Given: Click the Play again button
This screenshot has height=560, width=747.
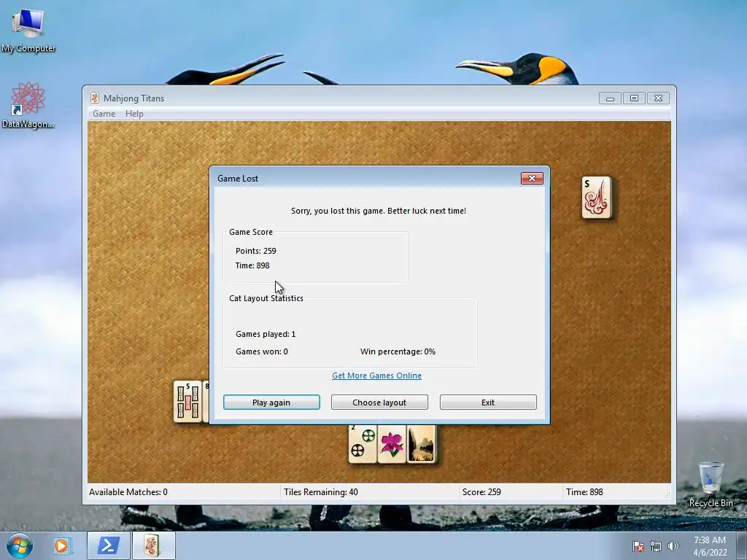Looking at the screenshot, I should click(x=271, y=402).
